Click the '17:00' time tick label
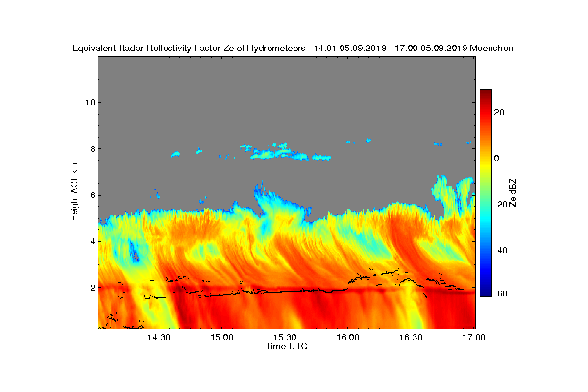This screenshot has height=392, width=588. tap(474, 338)
